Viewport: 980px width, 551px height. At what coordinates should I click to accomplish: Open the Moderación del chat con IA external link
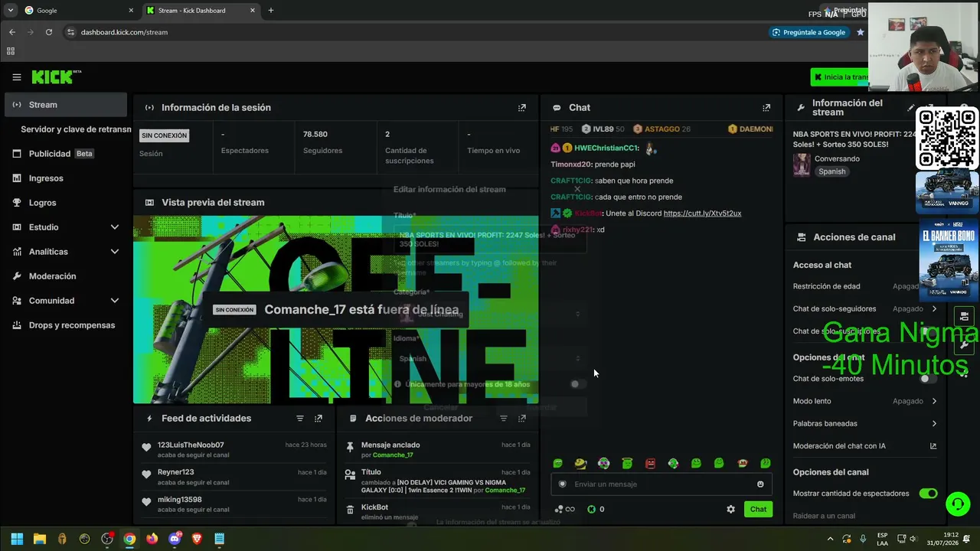933,446
